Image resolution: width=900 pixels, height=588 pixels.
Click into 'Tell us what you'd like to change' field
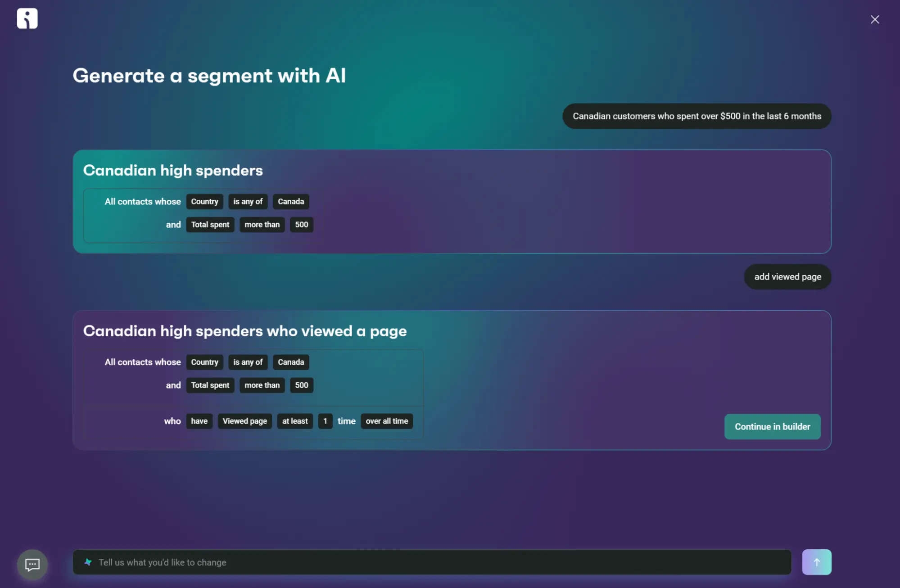pos(432,562)
